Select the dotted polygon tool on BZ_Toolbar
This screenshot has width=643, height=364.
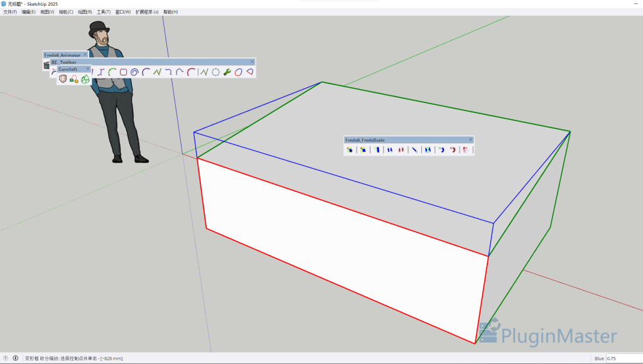(215, 72)
